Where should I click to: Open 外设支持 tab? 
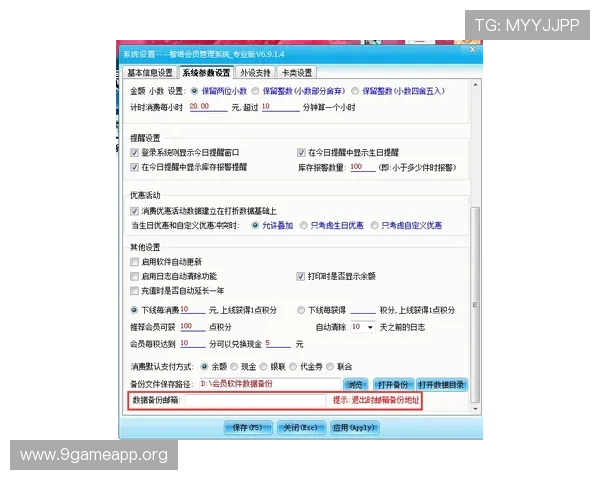pyautogui.click(x=255, y=72)
